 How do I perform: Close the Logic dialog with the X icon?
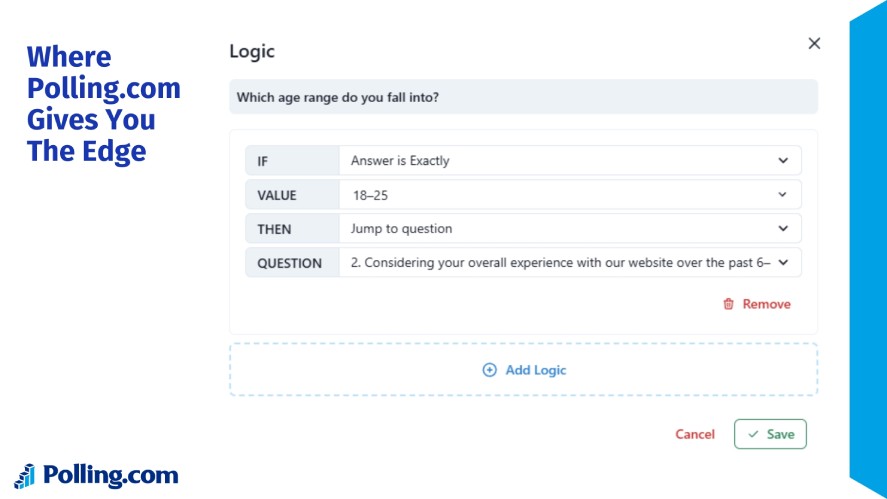click(814, 44)
